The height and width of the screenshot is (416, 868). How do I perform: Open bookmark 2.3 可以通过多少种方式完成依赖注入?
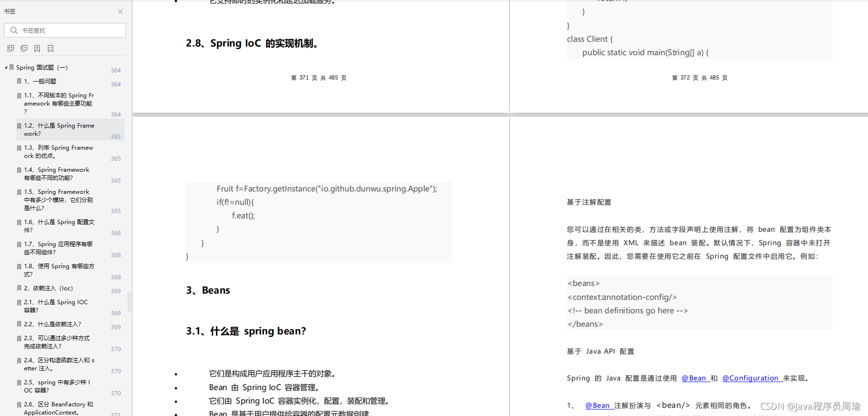pos(57,342)
